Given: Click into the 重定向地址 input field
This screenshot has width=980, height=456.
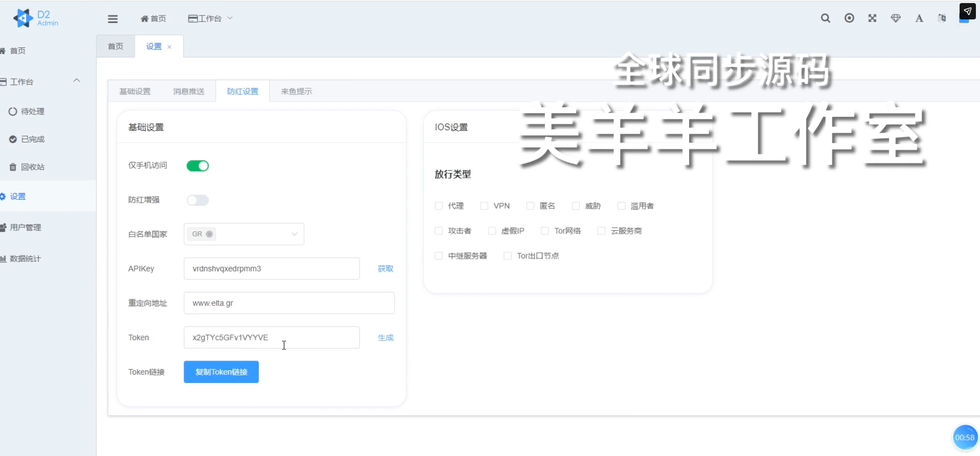Looking at the screenshot, I should (289, 303).
